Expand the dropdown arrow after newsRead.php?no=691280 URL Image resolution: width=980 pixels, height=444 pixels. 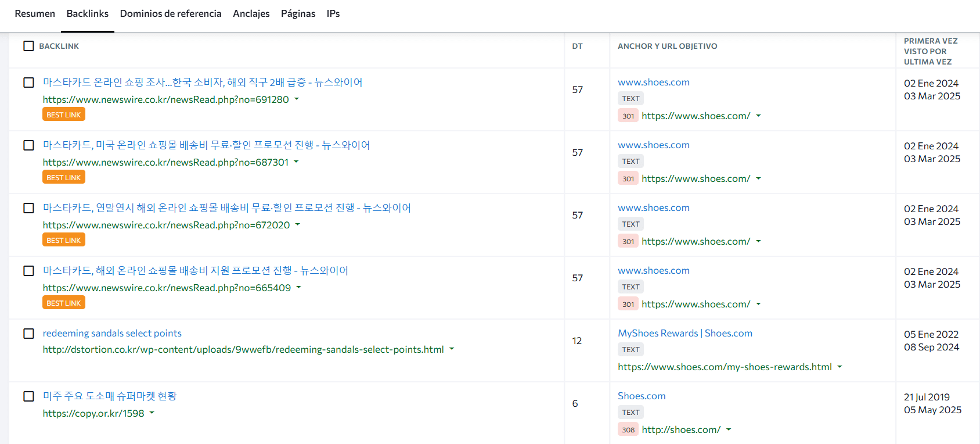[297, 99]
